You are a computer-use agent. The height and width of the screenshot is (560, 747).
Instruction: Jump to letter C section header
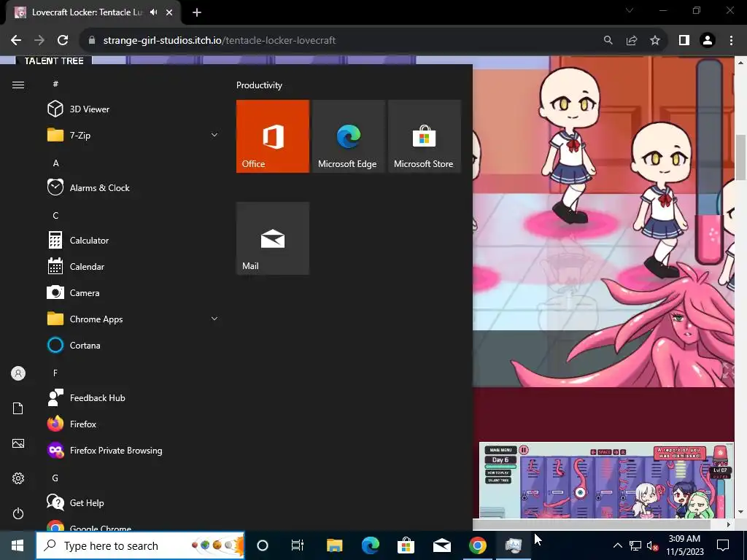click(55, 216)
